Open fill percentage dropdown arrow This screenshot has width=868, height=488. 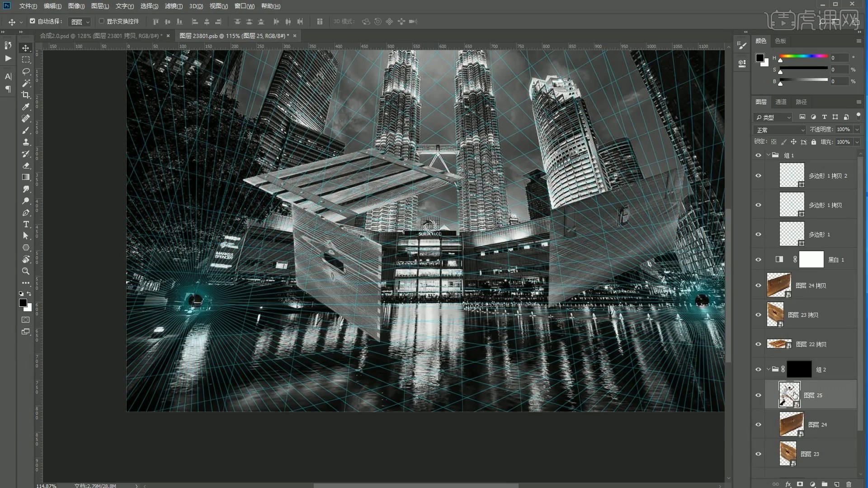point(856,142)
